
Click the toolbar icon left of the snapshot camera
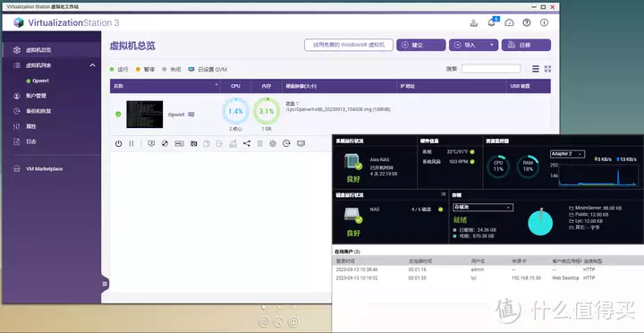click(x=179, y=143)
